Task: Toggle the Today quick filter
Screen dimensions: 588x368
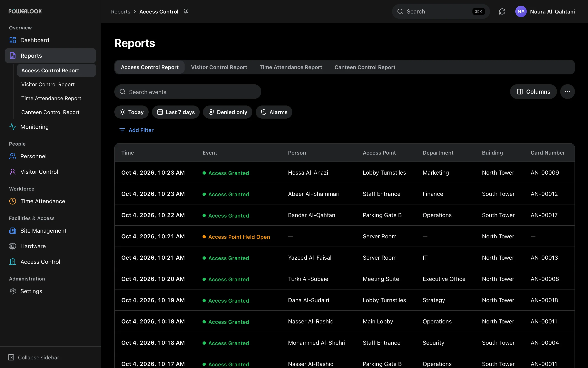Action: coord(131,112)
